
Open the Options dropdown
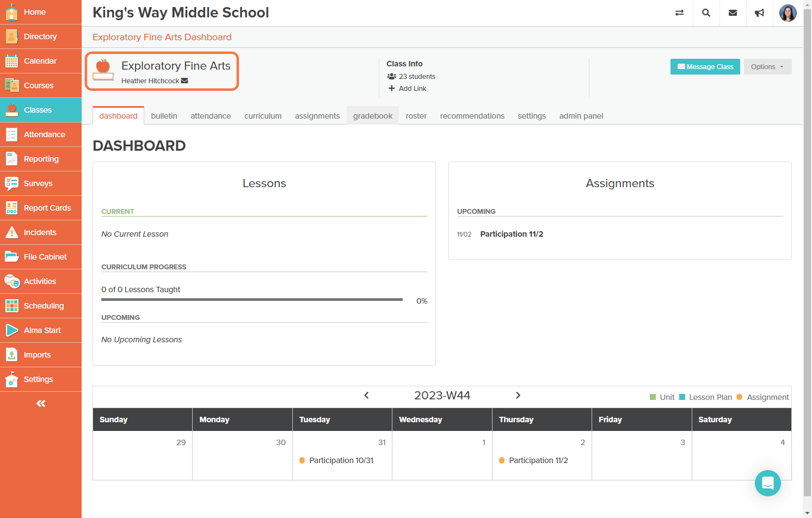click(768, 67)
